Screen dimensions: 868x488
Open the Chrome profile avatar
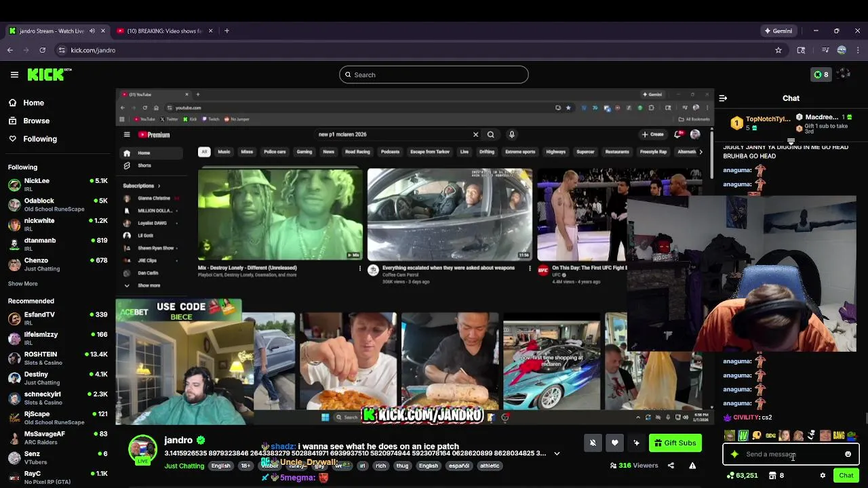click(x=842, y=50)
